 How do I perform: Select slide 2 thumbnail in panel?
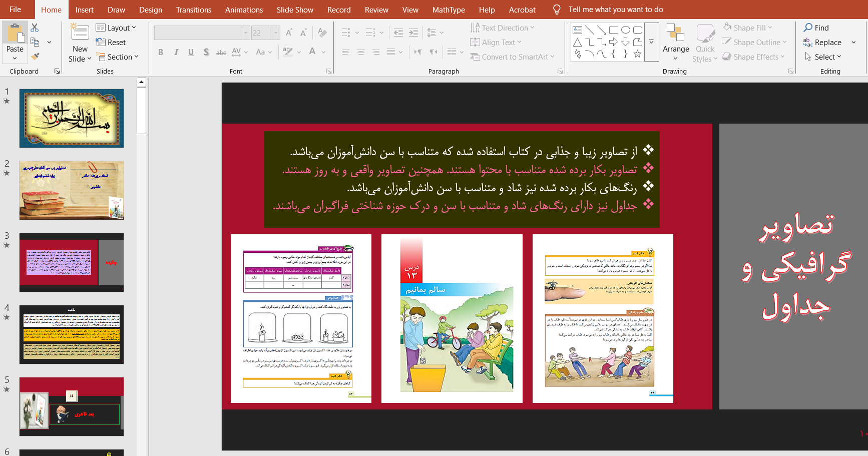tap(72, 190)
